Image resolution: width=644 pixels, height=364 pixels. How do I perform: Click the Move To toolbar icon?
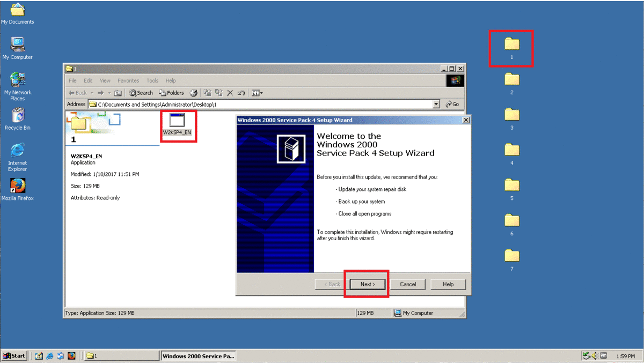tap(208, 93)
